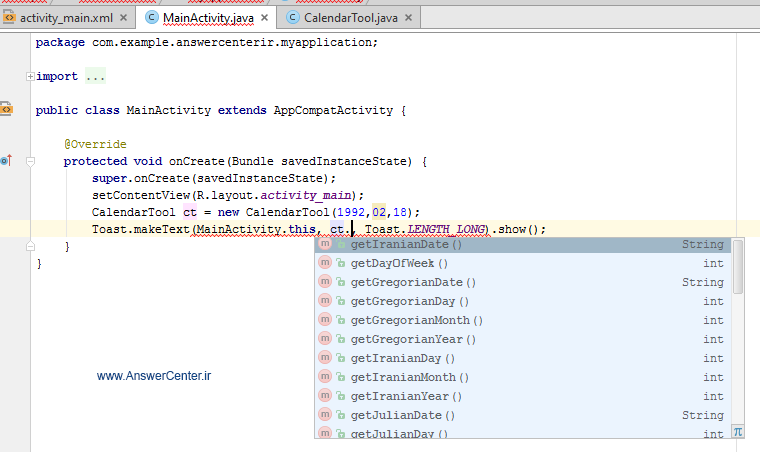
Task: Close the CalendarTool.java tab
Action: [x=409, y=18]
